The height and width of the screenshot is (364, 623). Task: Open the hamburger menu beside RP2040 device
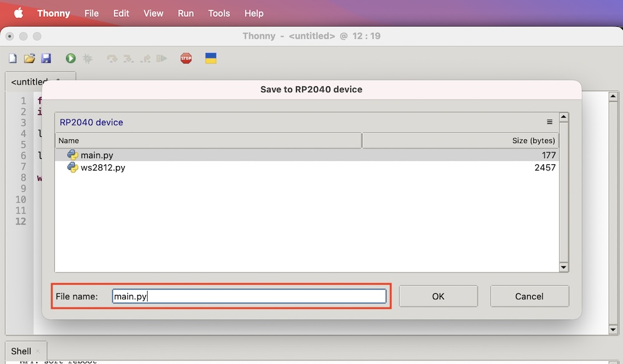click(549, 122)
